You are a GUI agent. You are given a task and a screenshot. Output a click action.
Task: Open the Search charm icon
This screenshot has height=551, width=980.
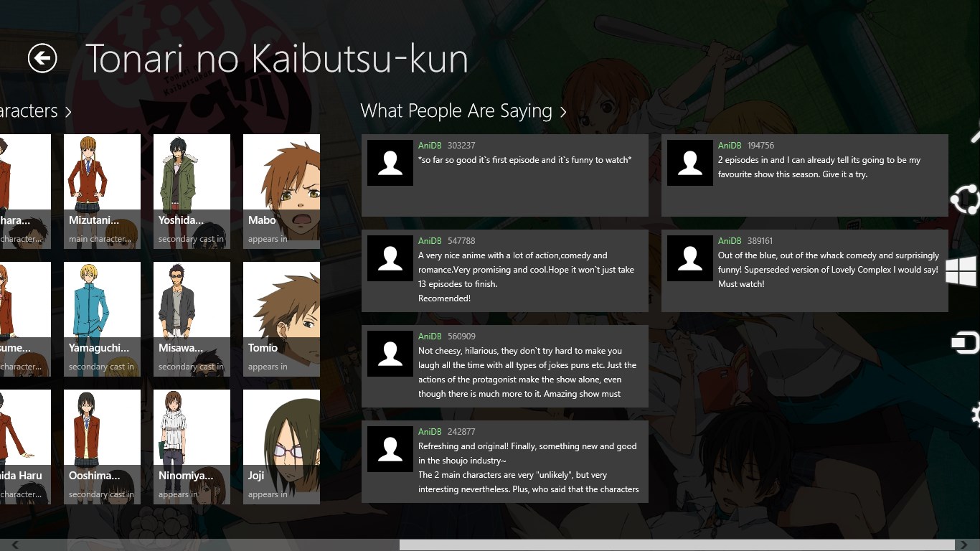975,132
